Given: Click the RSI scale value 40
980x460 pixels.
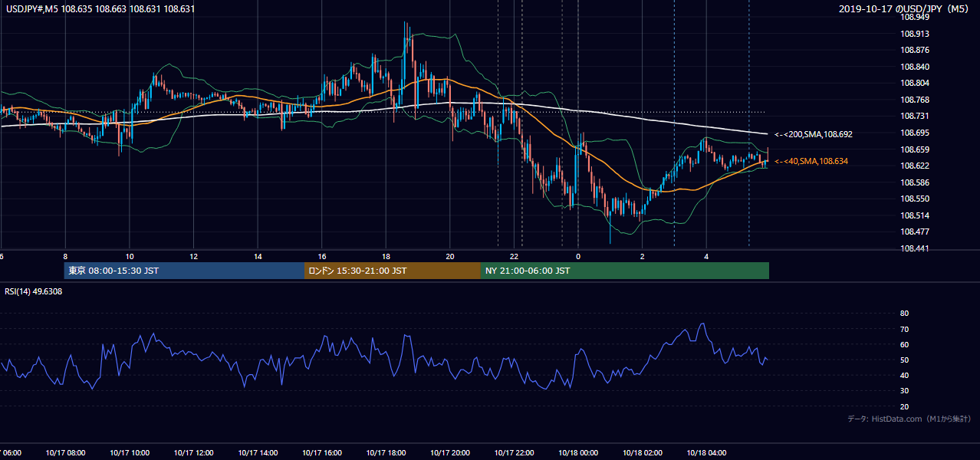Looking at the screenshot, I should click(904, 375).
